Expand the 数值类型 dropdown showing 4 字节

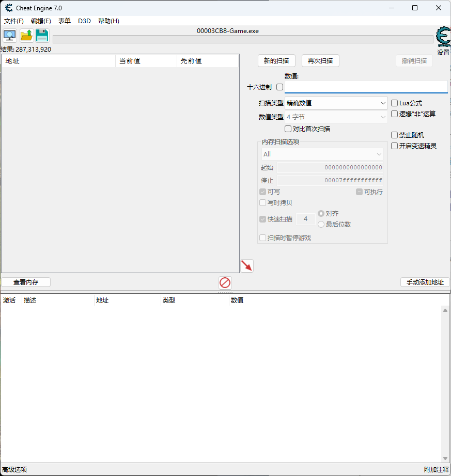336,117
